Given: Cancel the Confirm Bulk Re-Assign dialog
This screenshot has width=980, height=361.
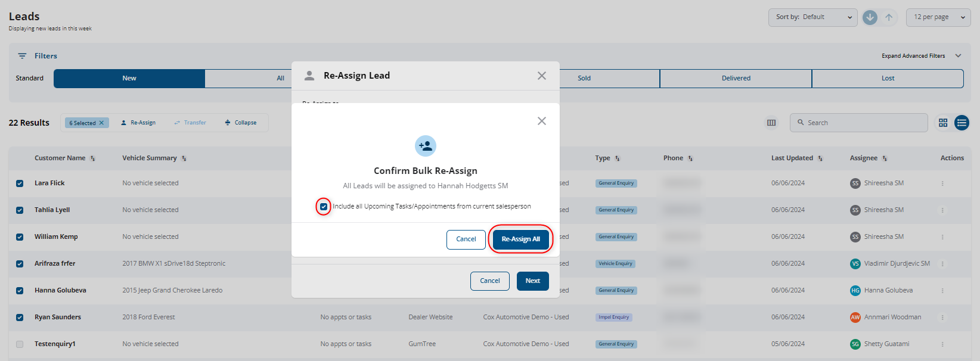Looking at the screenshot, I should pos(466,239).
